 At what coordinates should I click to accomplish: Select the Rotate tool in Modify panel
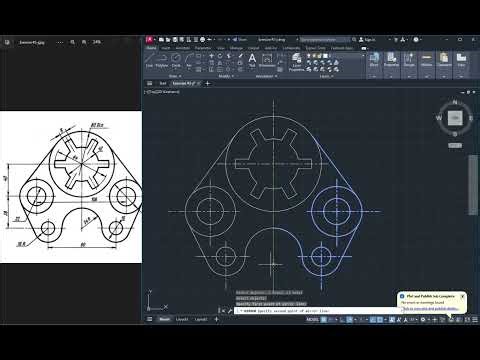pyautogui.click(x=220, y=56)
